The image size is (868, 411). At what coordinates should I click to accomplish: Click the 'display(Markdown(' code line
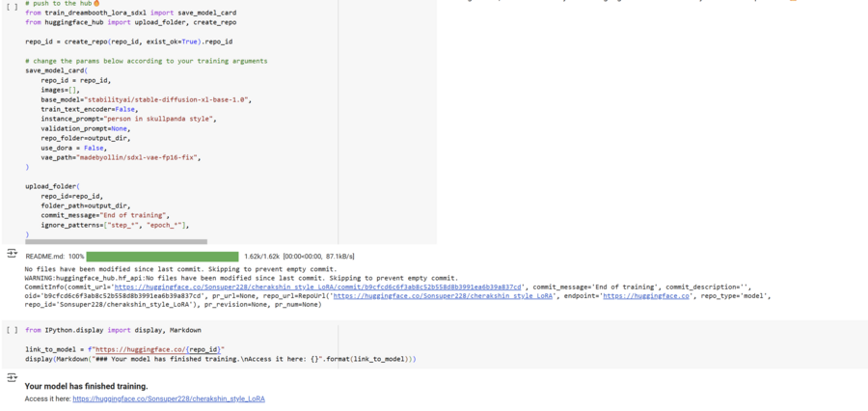coord(220,360)
